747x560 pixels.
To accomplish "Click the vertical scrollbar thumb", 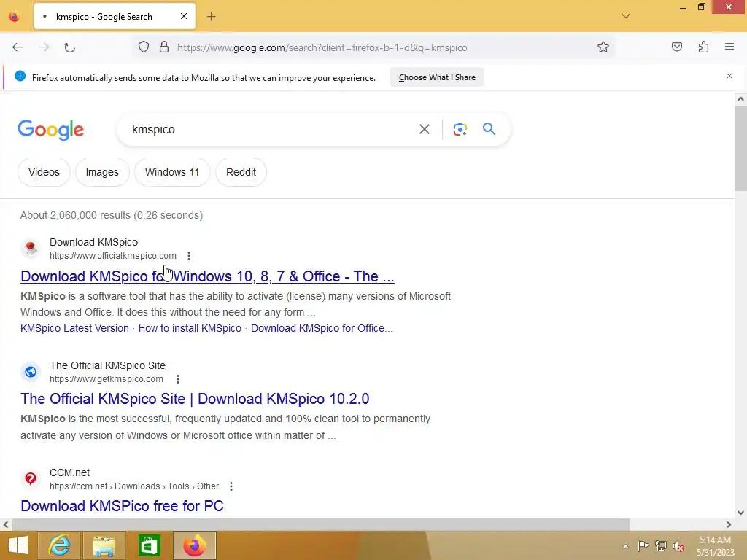I will click(x=740, y=149).
